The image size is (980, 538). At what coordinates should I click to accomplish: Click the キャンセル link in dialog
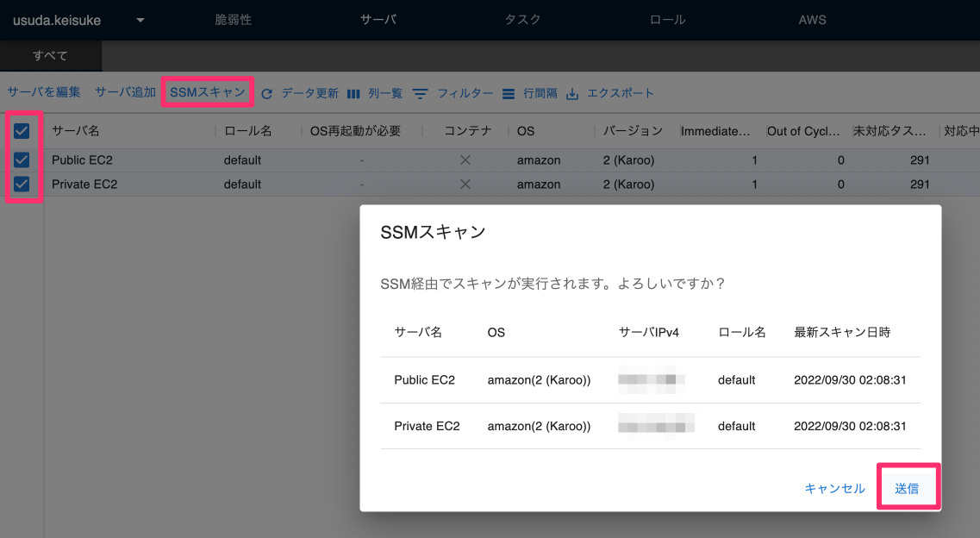coord(833,487)
